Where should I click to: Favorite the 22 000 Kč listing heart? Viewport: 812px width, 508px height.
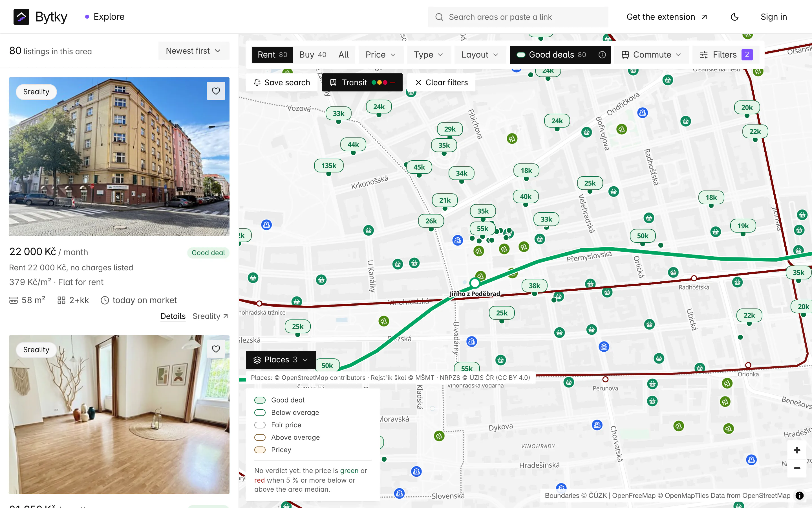(x=216, y=91)
